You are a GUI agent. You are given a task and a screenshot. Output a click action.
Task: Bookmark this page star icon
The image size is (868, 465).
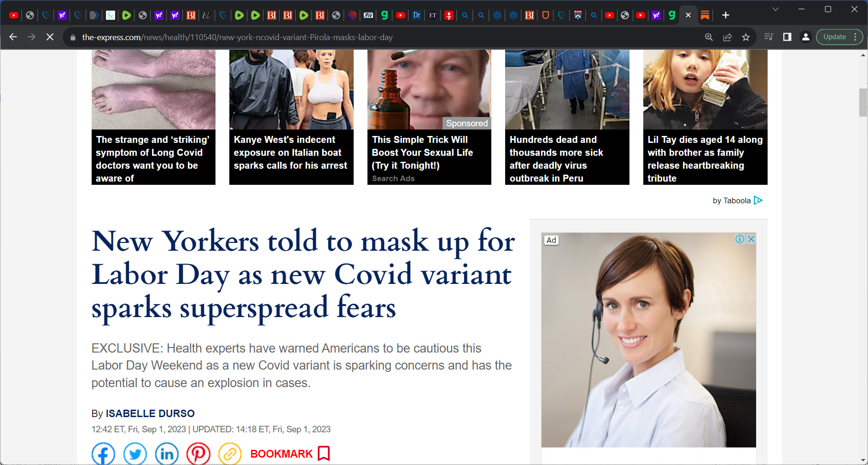pos(746,37)
